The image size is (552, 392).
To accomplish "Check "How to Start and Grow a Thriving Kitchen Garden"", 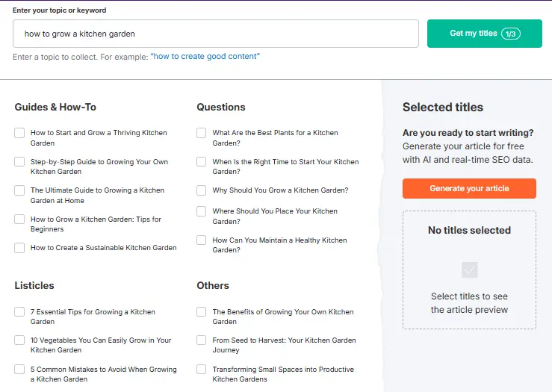I will coord(19,133).
